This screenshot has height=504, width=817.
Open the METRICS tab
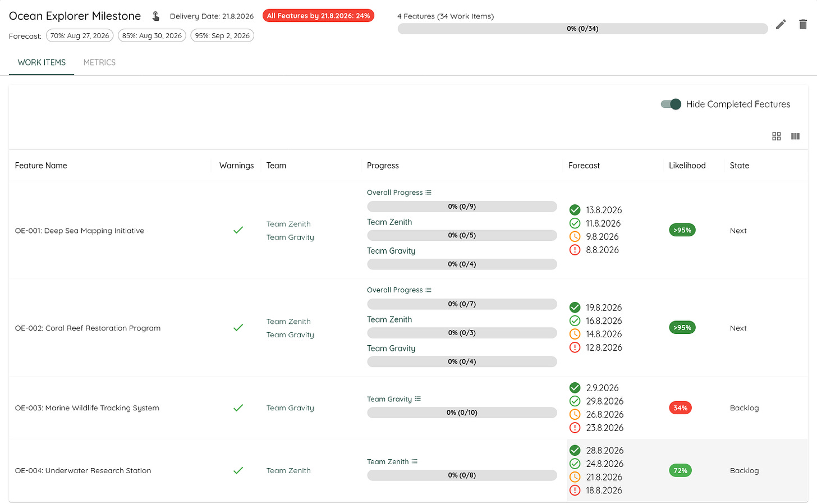tap(99, 62)
